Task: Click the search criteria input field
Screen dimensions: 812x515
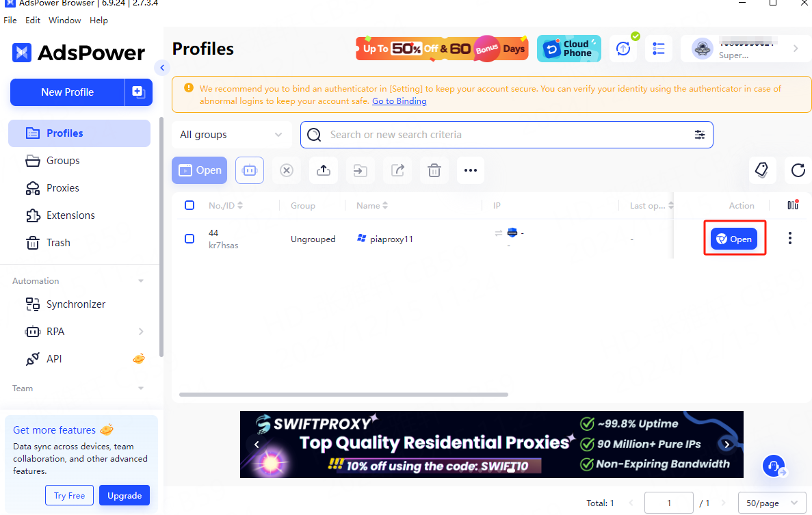Action: [x=506, y=135]
